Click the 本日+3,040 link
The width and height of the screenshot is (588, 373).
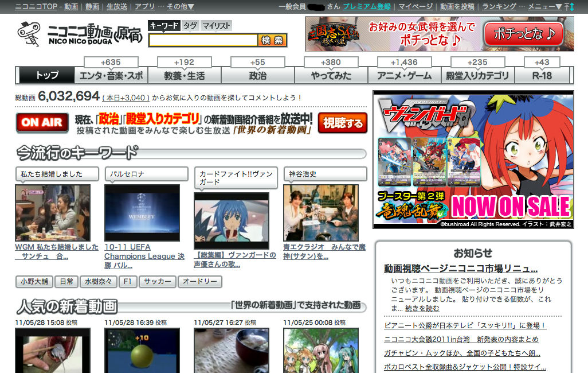coord(126,98)
